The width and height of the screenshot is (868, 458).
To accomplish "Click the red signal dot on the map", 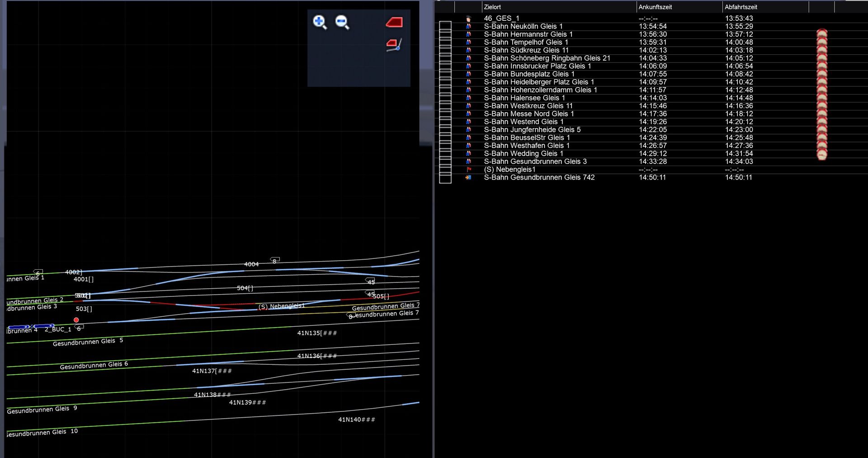I will (76, 320).
